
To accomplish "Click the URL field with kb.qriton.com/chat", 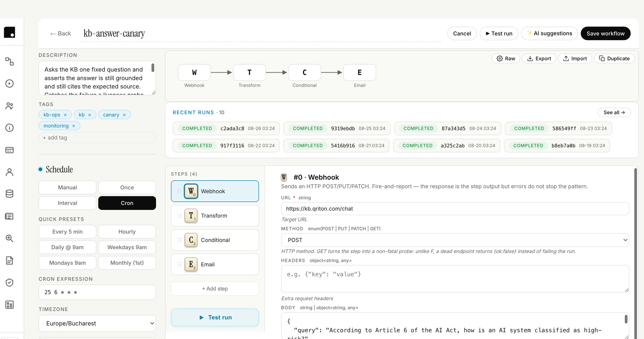I will tap(455, 209).
